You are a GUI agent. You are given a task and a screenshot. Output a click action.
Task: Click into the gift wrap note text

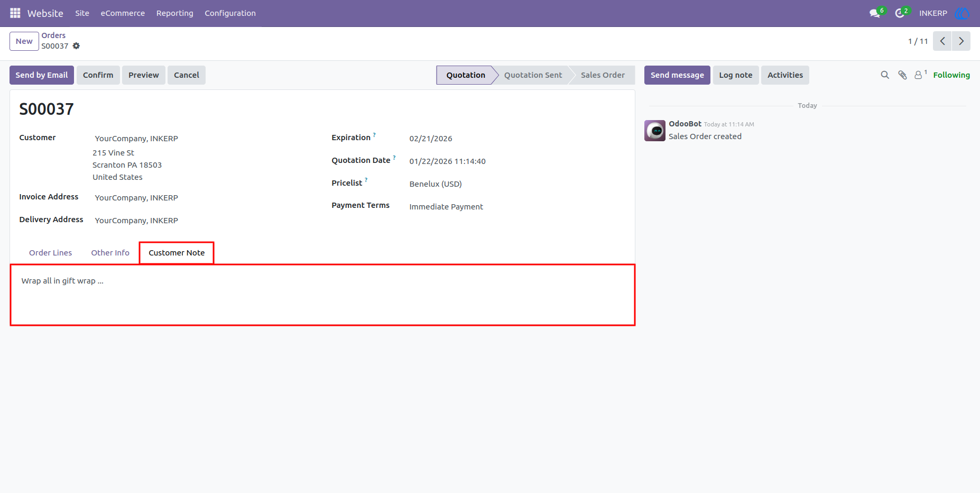tap(62, 281)
